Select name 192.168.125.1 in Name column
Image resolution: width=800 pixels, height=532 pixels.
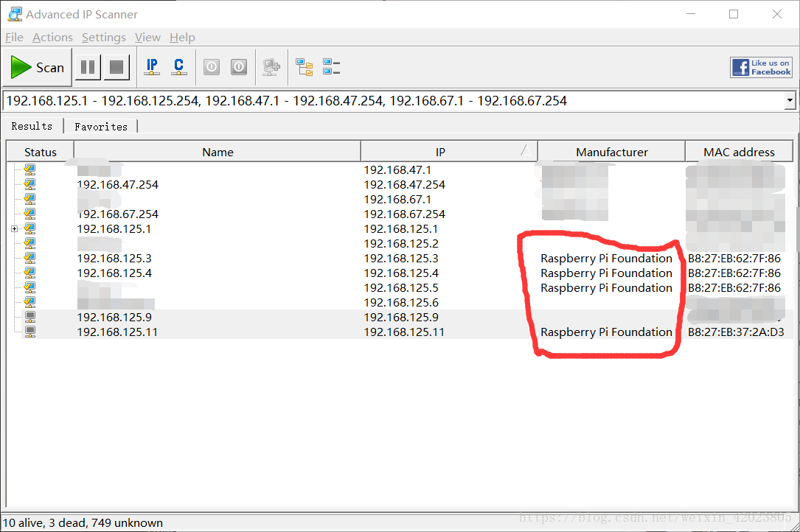pos(114,229)
